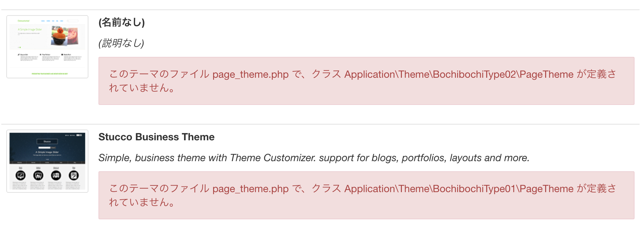Image resolution: width=644 pixels, height=237 pixels.
Task: Open the Stucco Business Theme thumbnail
Action: tap(47, 161)
